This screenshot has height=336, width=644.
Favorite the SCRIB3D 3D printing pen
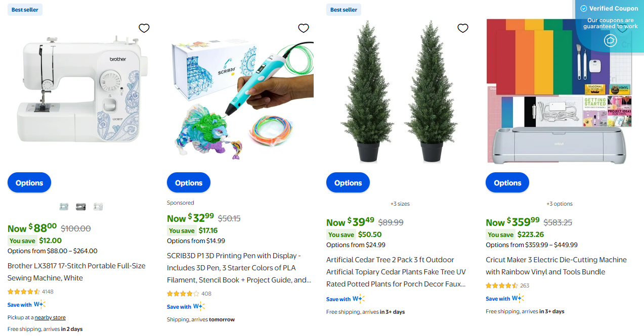pyautogui.click(x=303, y=28)
